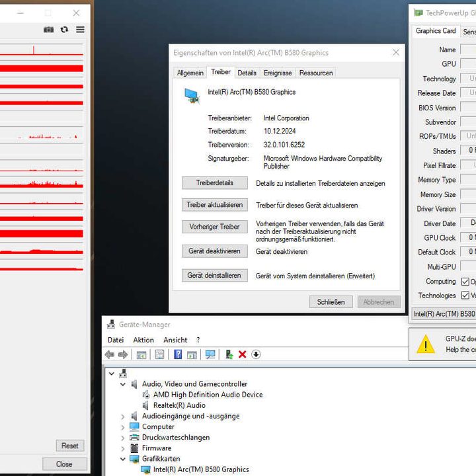Click the adapter icon beside Intel(R) Arc(TM) B580 Graphics

tap(145, 469)
